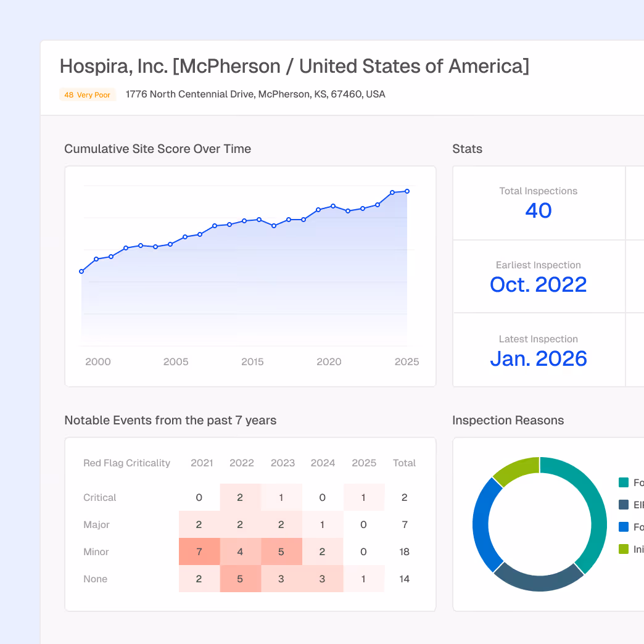Screen dimensions: 644x644
Task: Click the last data point on the score chart
Action: (407, 191)
